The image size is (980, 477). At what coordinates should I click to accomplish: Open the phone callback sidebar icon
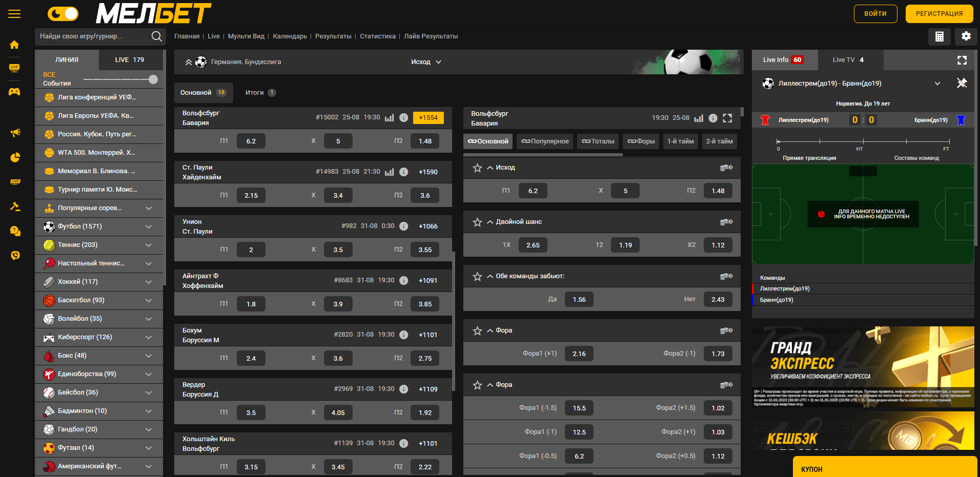click(x=15, y=255)
